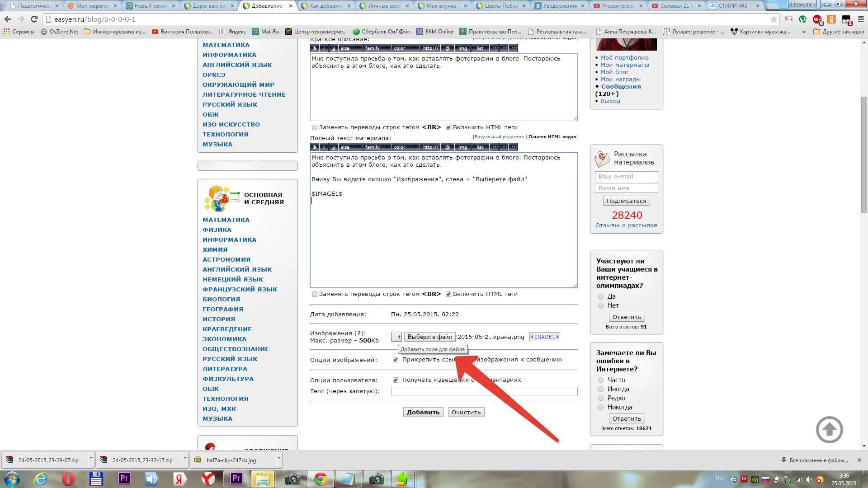Screen dimensions: 868x488
Task: Click 'Подписаться' subscribe button
Action: [626, 201]
